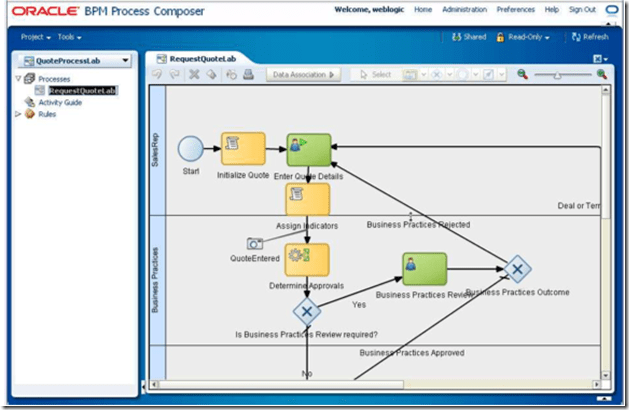Select the Business Practices Outcome gateway
629x410 pixels.
pyautogui.click(x=517, y=269)
